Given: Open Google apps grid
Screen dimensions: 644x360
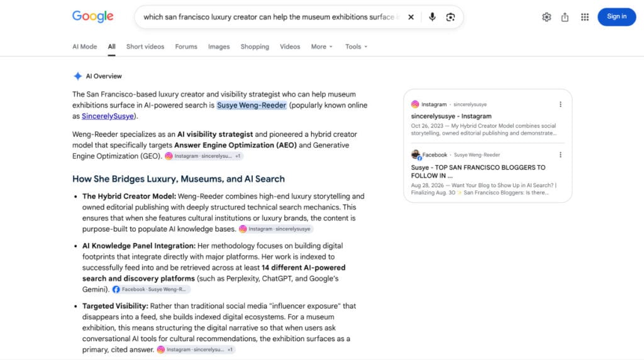Looking at the screenshot, I should click(585, 17).
